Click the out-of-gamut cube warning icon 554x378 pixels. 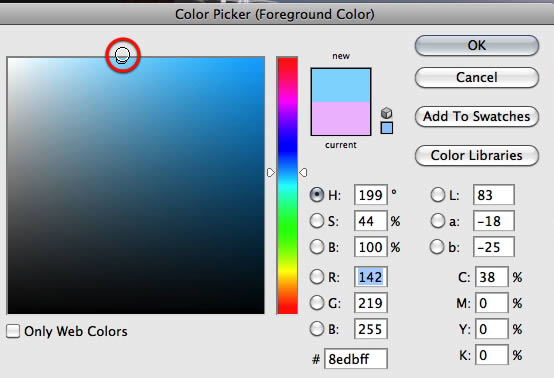coord(387,113)
